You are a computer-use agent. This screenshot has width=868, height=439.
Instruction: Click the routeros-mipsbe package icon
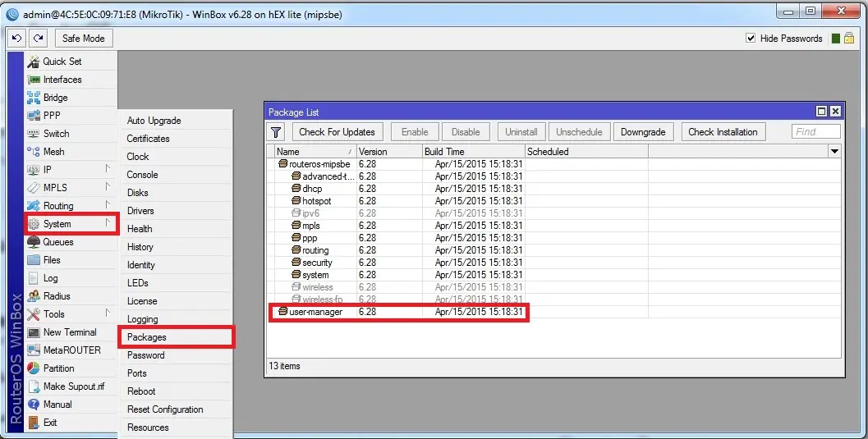click(282, 163)
